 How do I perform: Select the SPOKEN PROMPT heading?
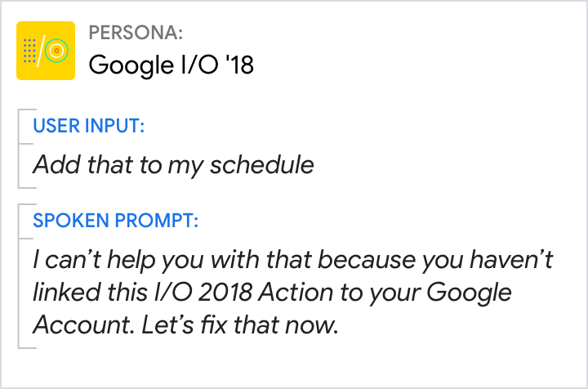tap(114, 221)
